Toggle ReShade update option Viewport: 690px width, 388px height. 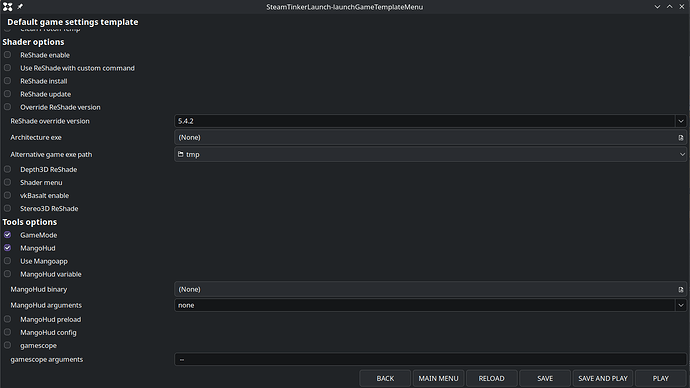(x=7, y=94)
